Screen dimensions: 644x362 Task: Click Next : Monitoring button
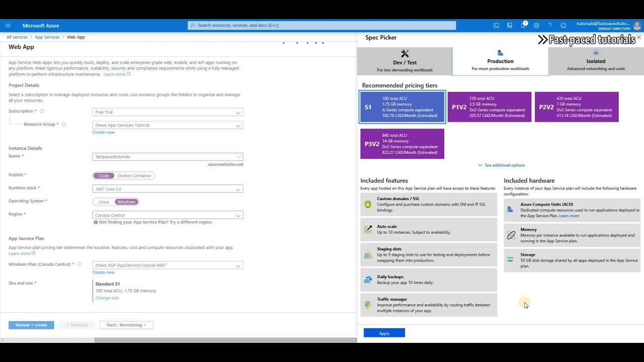[x=126, y=325]
